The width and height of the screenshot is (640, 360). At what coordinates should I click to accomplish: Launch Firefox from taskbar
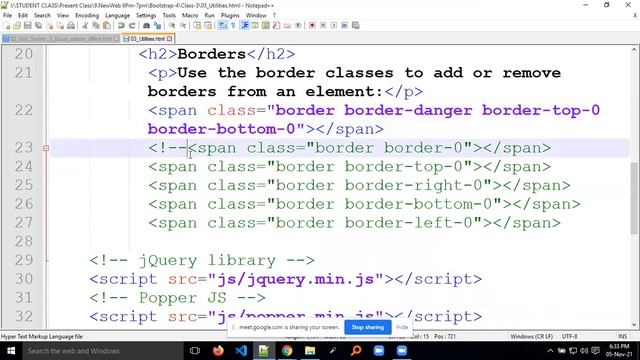pyautogui.click(x=218, y=351)
